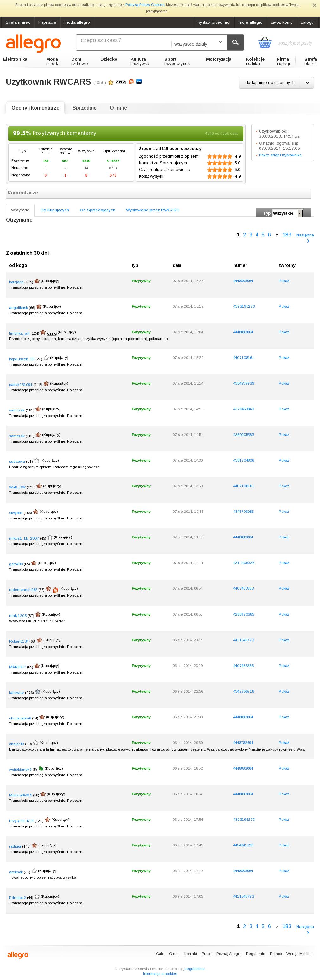Go to page 183 in top pagination
This screenshot has height=980, width=320.
point(287,235)
